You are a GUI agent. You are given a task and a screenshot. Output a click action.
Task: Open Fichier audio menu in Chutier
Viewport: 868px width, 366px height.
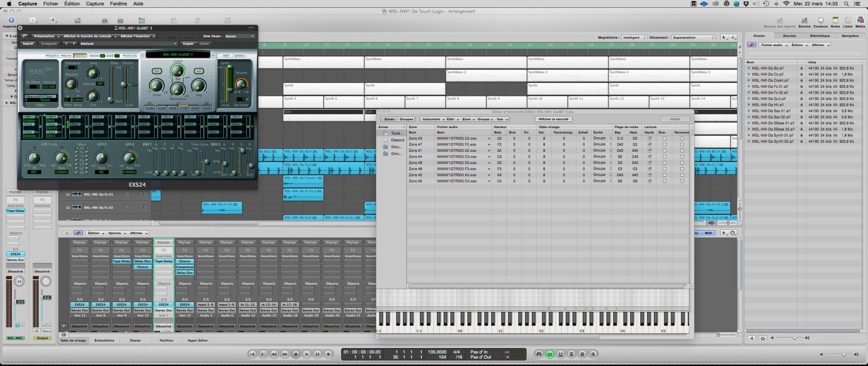(x=774, y=45)
